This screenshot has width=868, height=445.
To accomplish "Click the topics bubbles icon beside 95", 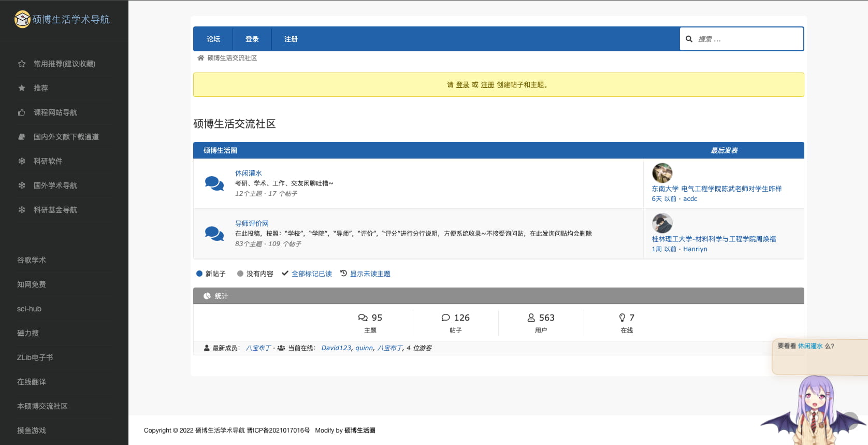I will pos(363,318).
